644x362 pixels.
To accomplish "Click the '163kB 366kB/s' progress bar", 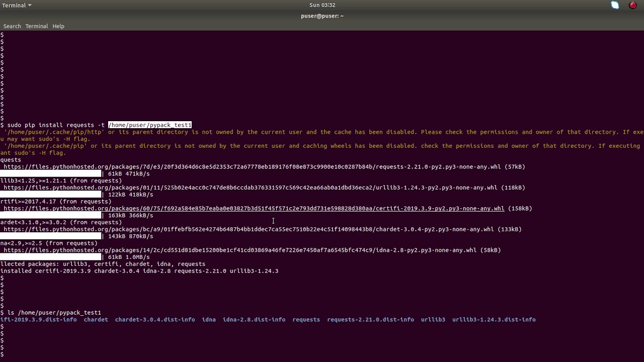I will 51,216.
